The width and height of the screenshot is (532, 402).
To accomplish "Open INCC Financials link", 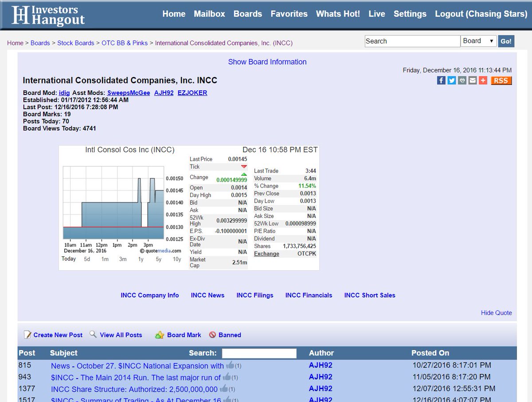I will [x=309, y=295].
